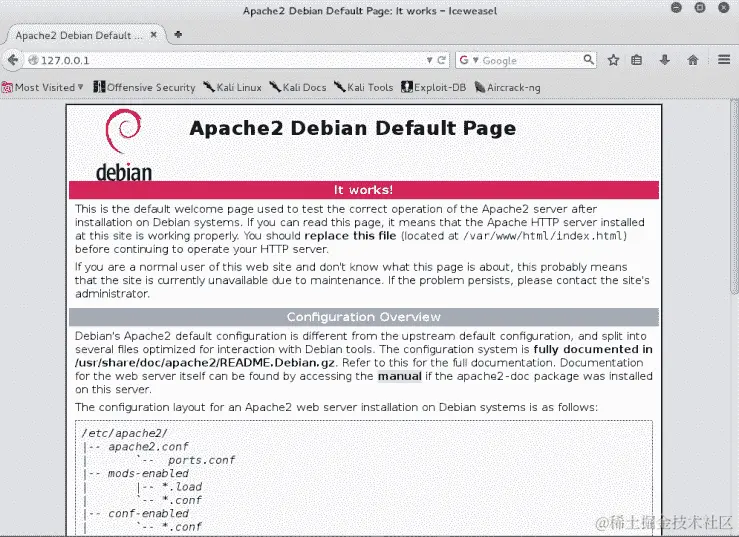Click "/var/www/html/index.html" path text
Screen dimensions: 739x537
point(543,236)
